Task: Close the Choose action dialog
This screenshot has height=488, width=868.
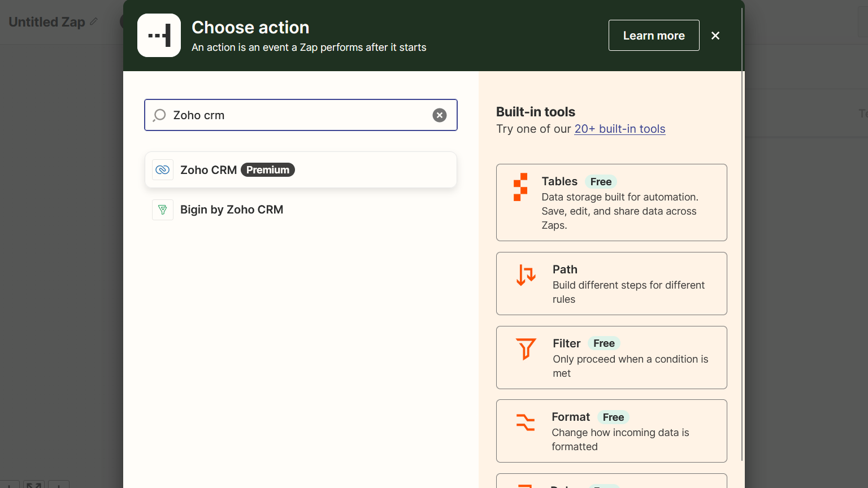Action: pos(715,36)
